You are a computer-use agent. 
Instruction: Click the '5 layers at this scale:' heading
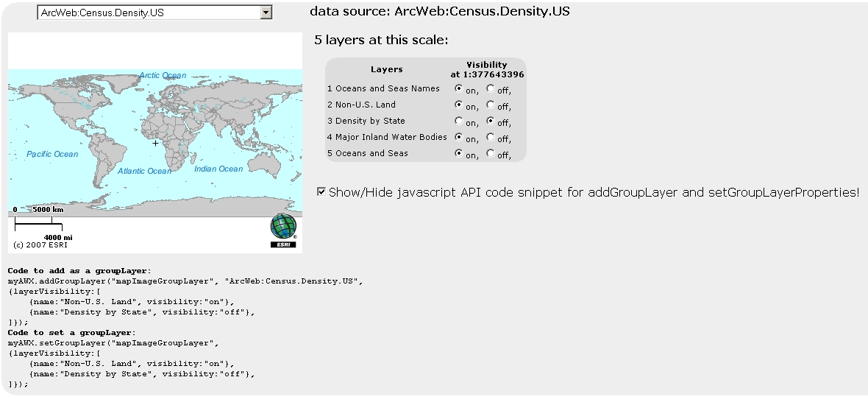coord(382,40)
